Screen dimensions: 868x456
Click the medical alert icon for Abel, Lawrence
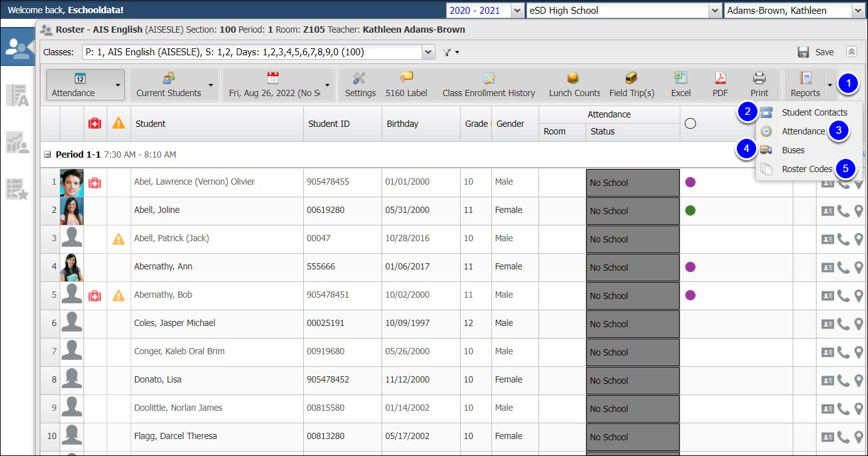click(x=95, y=182)
